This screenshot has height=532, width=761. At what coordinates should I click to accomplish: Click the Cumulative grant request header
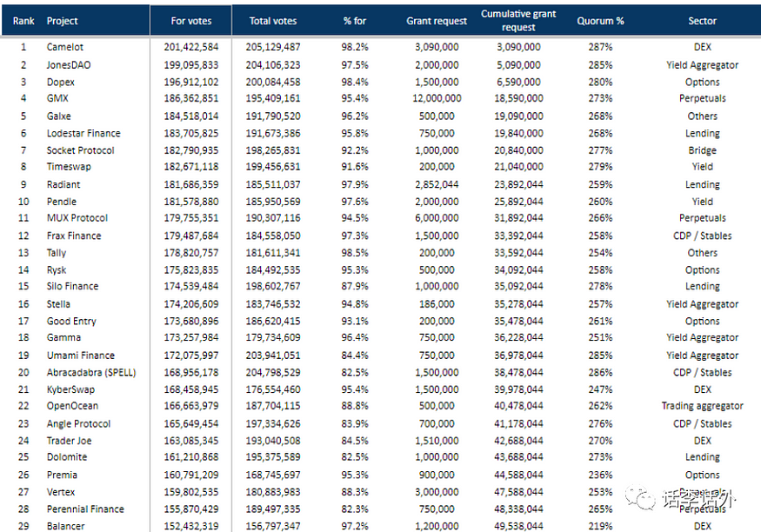(518, 20)
